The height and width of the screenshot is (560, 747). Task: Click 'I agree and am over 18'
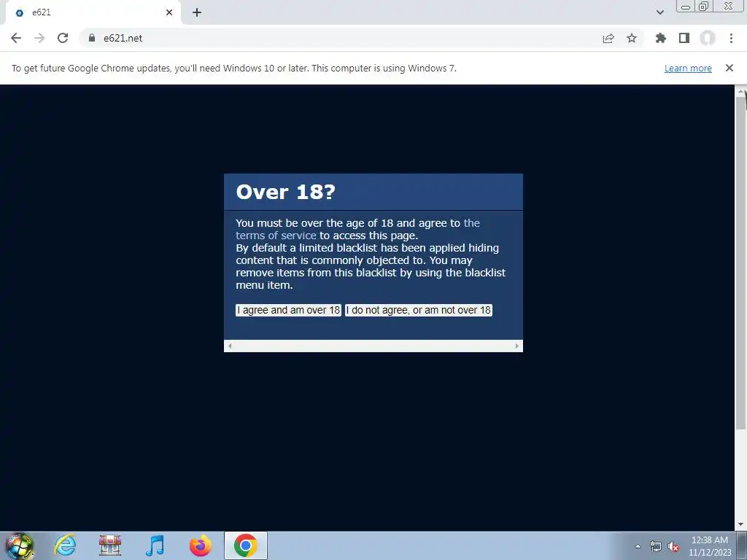click(x=288, y=310)
